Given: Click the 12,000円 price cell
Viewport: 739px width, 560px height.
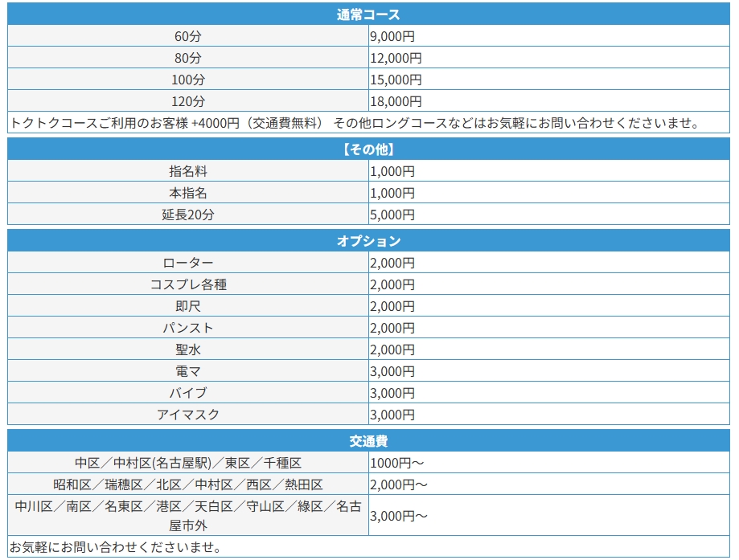Looking at the screenshot, I should (x=396, y=58).
